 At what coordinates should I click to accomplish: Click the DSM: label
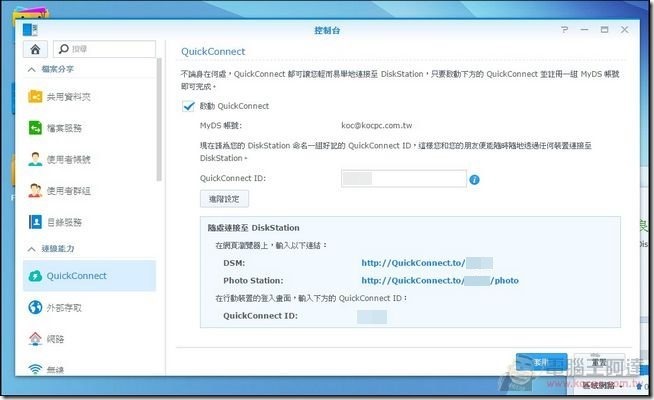(x=234, y=263)
